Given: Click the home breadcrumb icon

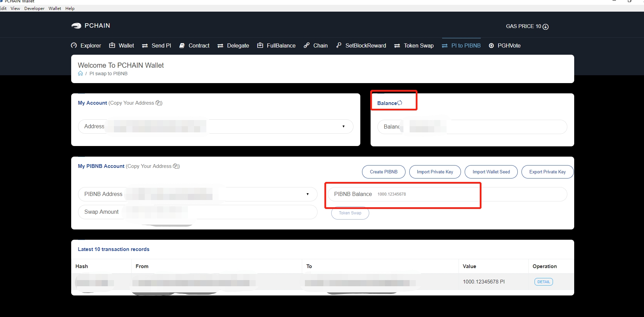Looking at the screenshot, I should [x=80, y=74].
